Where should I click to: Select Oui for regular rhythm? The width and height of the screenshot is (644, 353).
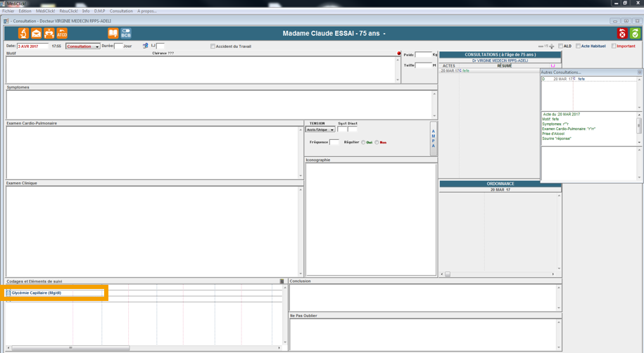pyautogui.click(x=363, y=142)
